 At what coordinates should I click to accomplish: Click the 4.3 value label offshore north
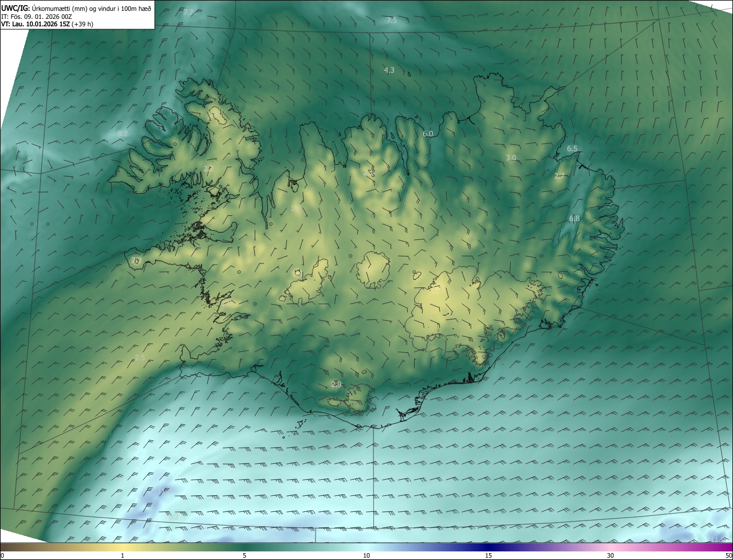pyautogui.click(x=389, y=70)
